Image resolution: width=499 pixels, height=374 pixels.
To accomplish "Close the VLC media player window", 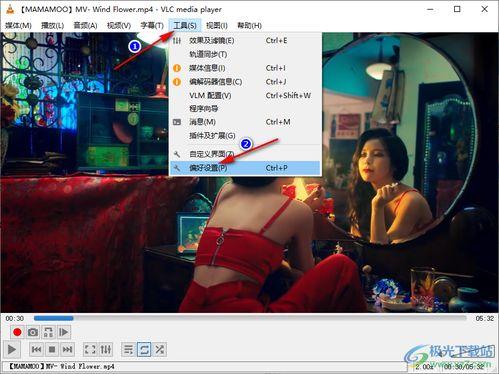I will 485,9.
